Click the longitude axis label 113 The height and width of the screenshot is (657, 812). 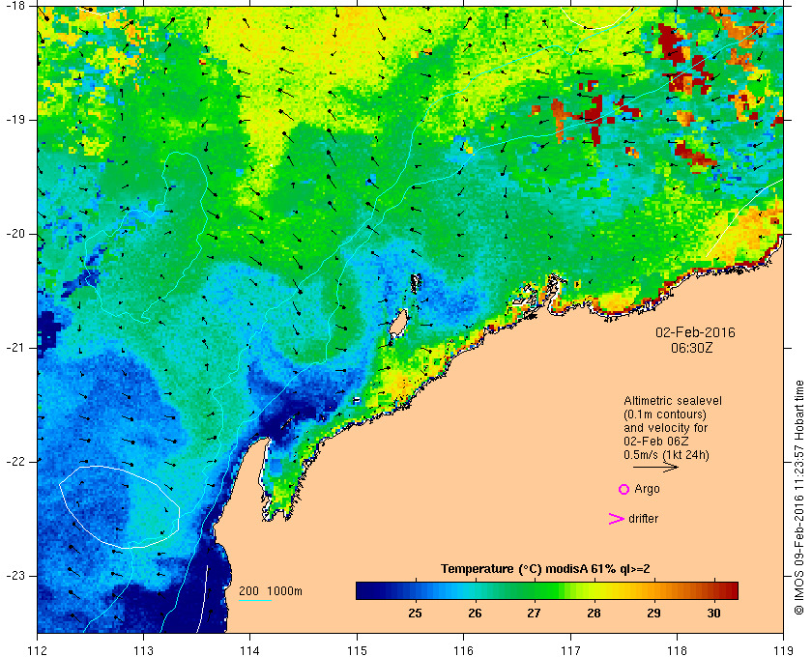(x=143, y=650)
